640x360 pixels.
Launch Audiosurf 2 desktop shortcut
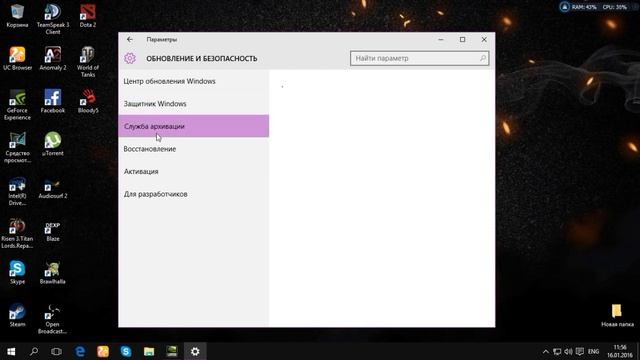(x=53, y=188)
